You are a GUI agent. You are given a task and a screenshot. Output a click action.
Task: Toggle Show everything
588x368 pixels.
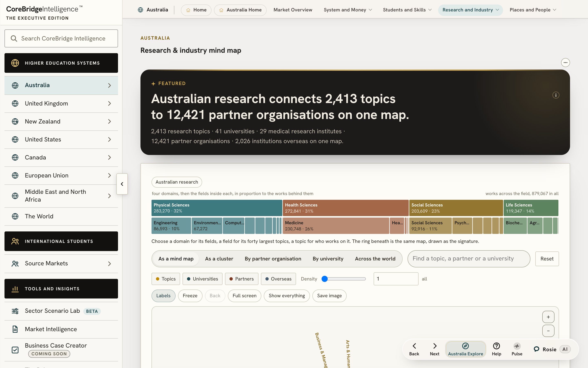tap(287, 296)
